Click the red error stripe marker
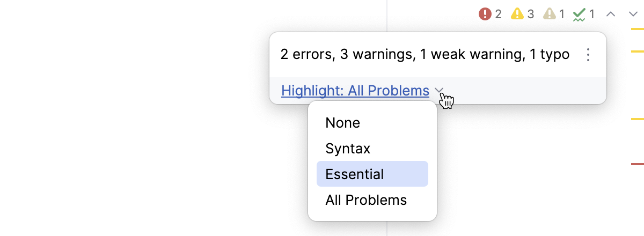644x236 pixels. pos(637,164)
